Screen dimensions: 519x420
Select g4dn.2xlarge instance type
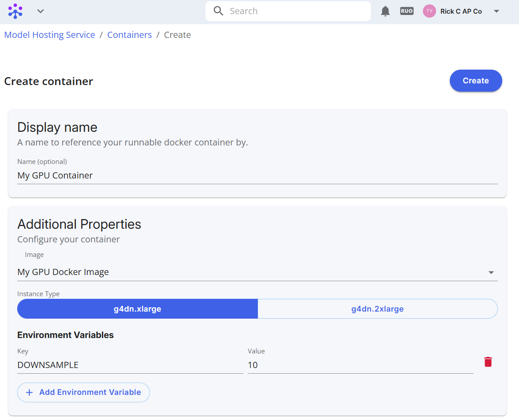click(x=377, y=309)
